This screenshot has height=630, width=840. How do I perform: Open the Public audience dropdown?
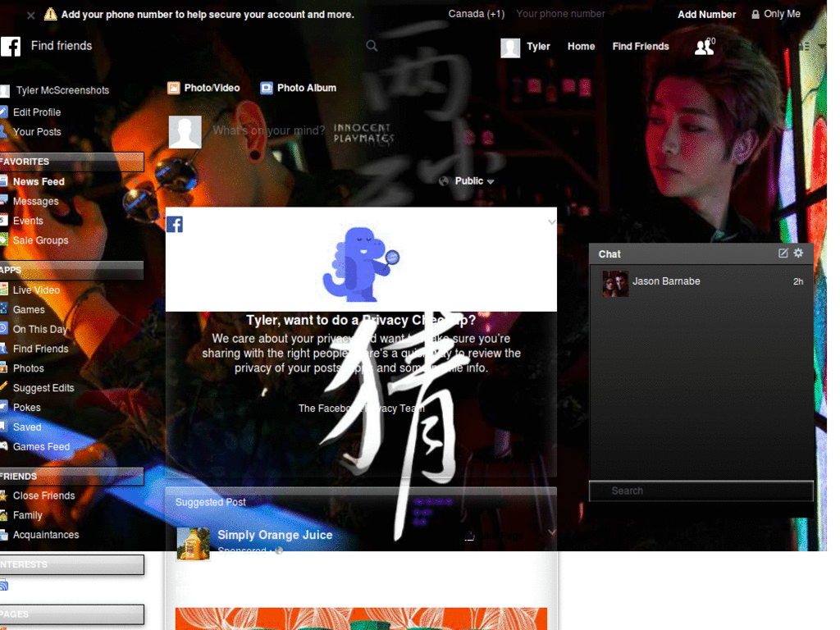point(467,180)
